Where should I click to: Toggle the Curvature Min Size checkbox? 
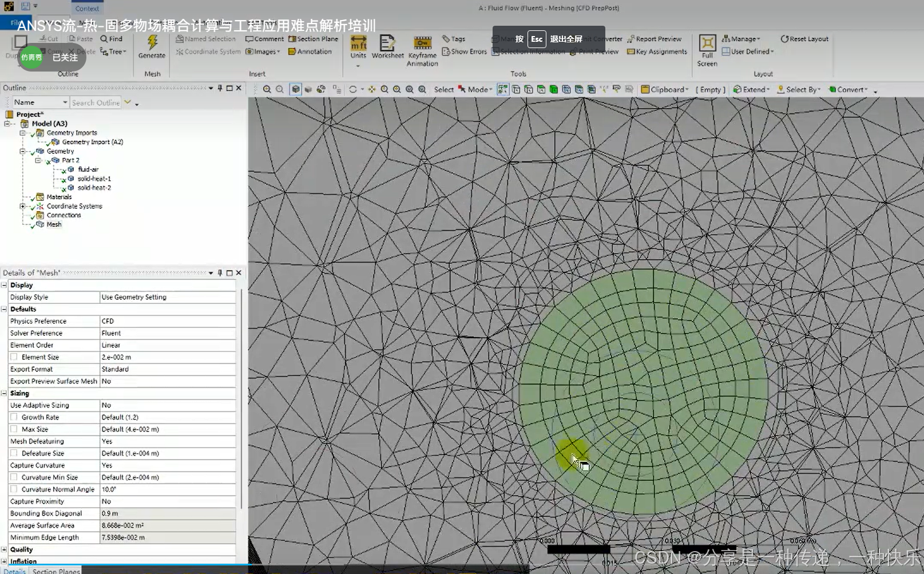click(x=14, y=477)
